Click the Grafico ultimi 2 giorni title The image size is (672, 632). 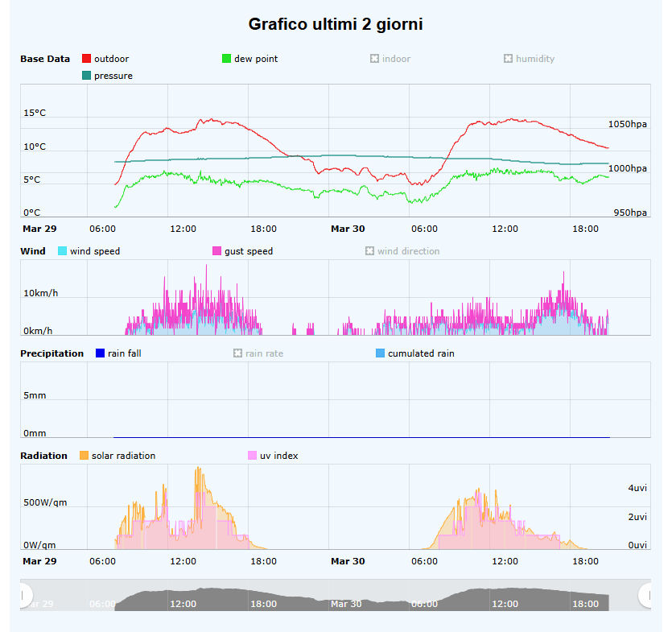(x=336, y=24)
